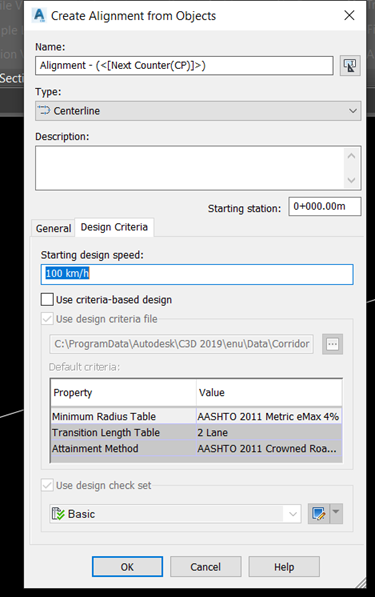Image resolution: width=375 pixels, height=597 pixels.
Task: Open the Type Centerline dropdown
Action: click(198, 111)
